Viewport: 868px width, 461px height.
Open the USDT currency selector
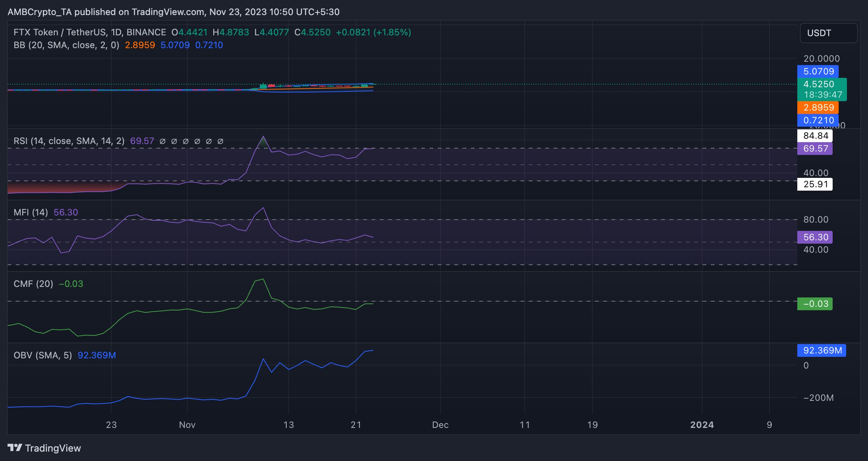tap(829, 33)
